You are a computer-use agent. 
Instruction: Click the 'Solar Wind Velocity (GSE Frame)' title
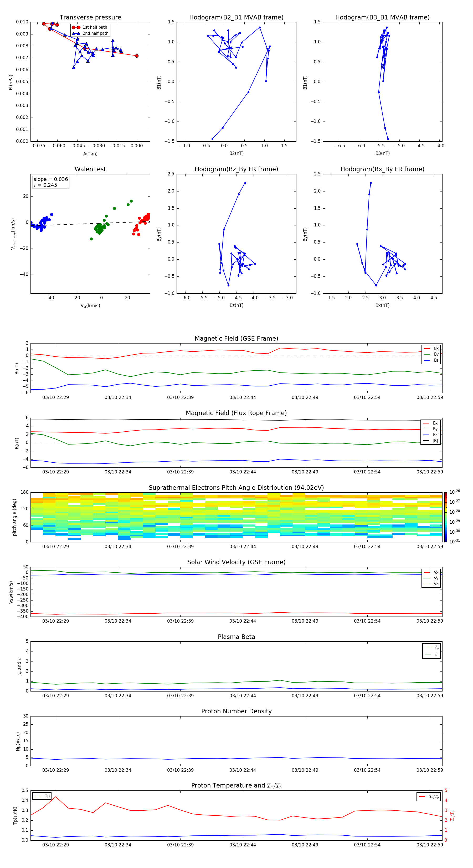[x=236, y=562]
